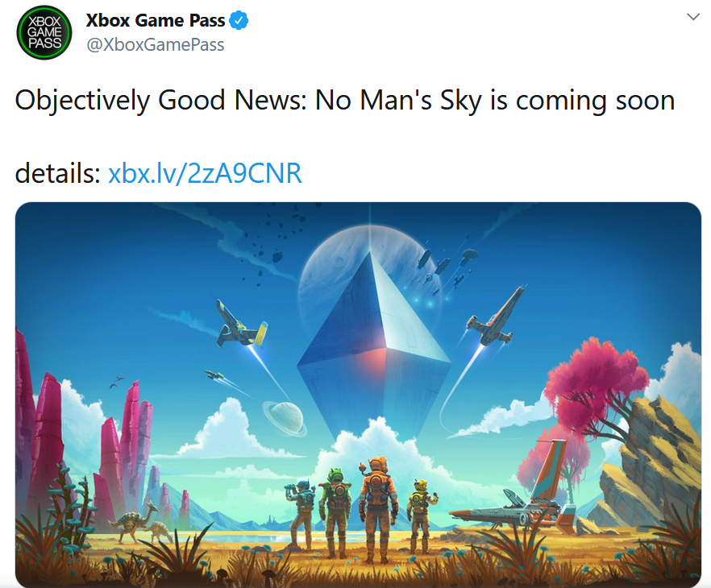711x588 pixels.
Task: Open the Xbox Game Pass profile avatar
Action: [x=44, y=32]
